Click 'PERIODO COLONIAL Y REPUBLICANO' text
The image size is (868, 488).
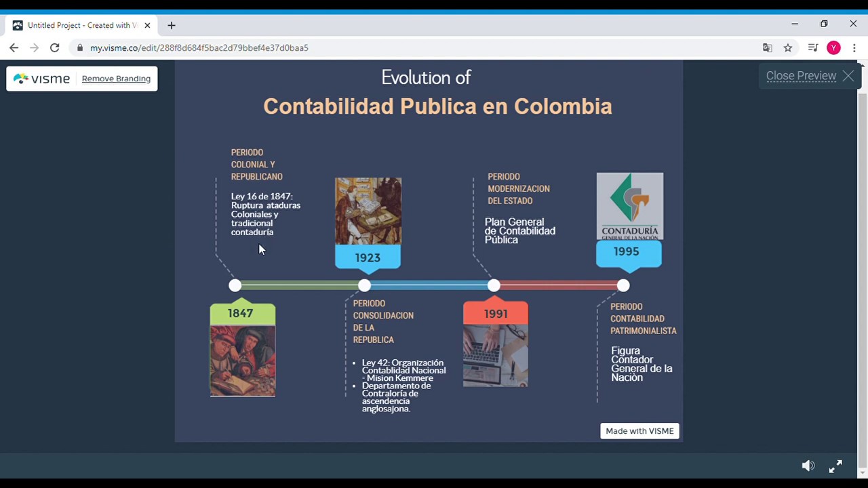click(257, 165)
